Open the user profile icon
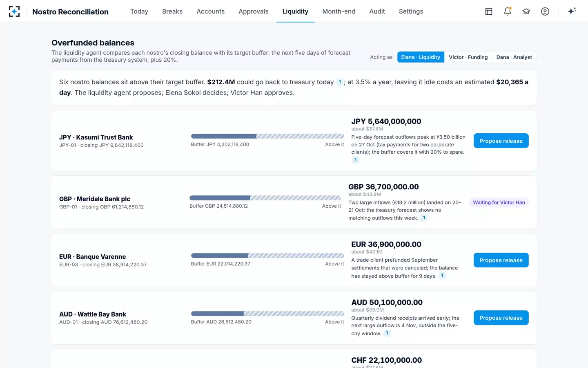Image resolution: width=588 pixels, height=368 pixels. [545, 11]
